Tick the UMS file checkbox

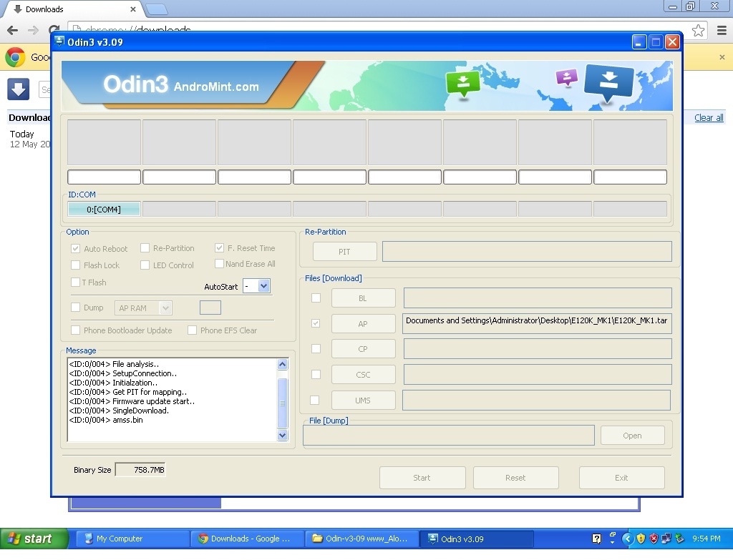pyautogui.click(x=315, y=400)
